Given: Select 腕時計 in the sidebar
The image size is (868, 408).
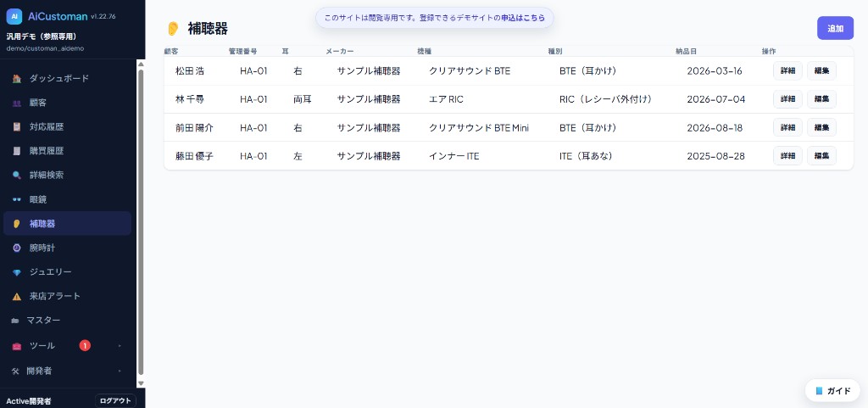Looking at the screenshot, I should click(x=67, y=248).
